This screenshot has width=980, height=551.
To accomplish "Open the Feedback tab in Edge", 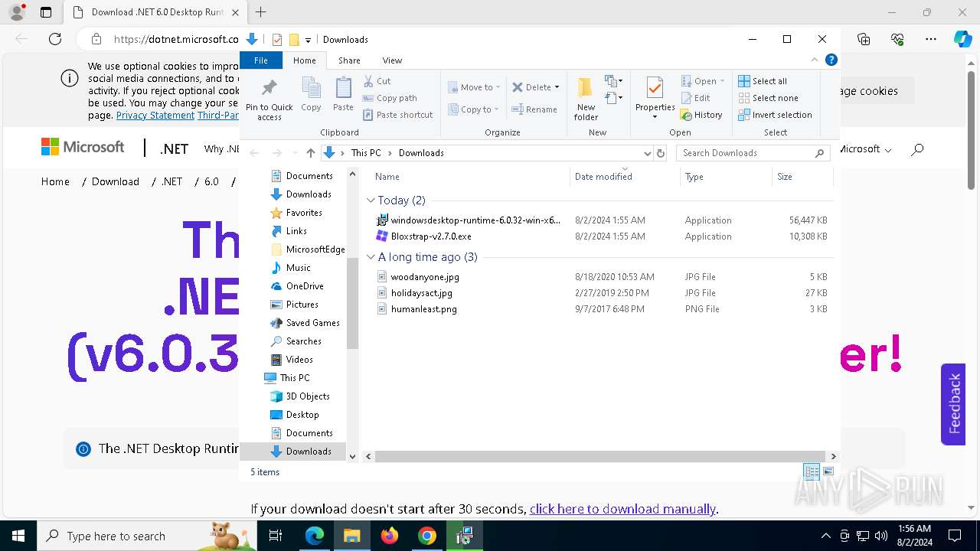I will click(953, 403).
